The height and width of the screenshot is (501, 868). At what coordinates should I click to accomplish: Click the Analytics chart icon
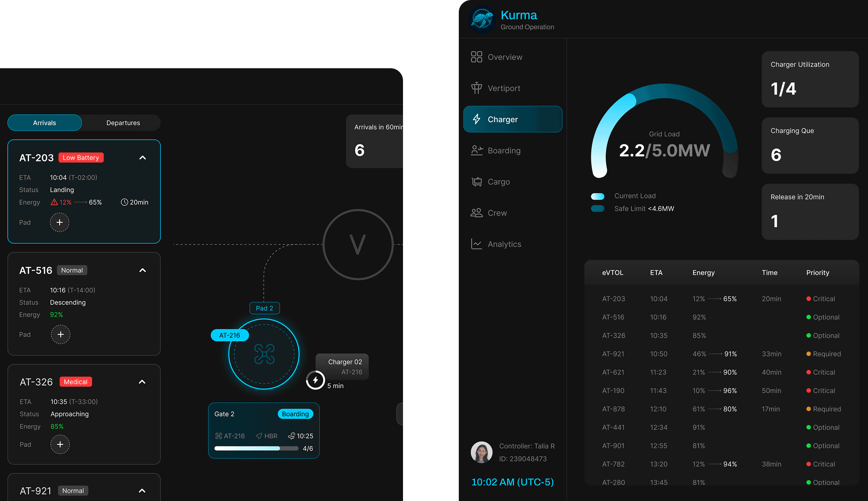click(476, 244)
